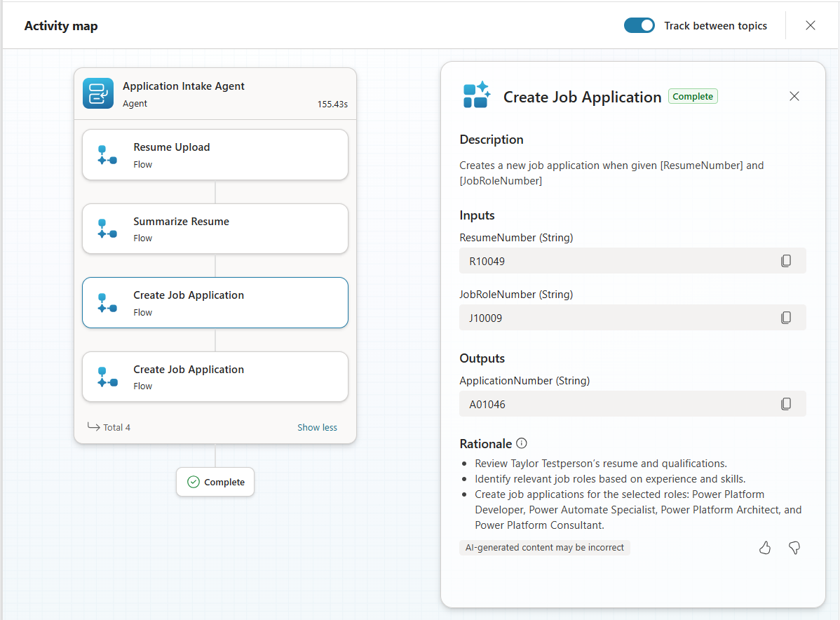Disable the Track between topics toggle
This screenshot has width=840, height=620.
click(x=639, y=25)
